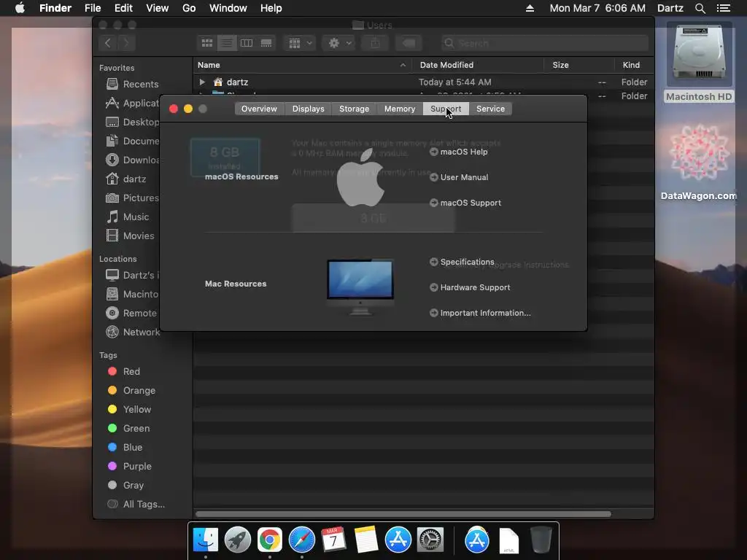Image resolution: width=747 pixels, height=560 pixels.
Task: Open Spotlight search in menu bar
Action: point(700,8)
